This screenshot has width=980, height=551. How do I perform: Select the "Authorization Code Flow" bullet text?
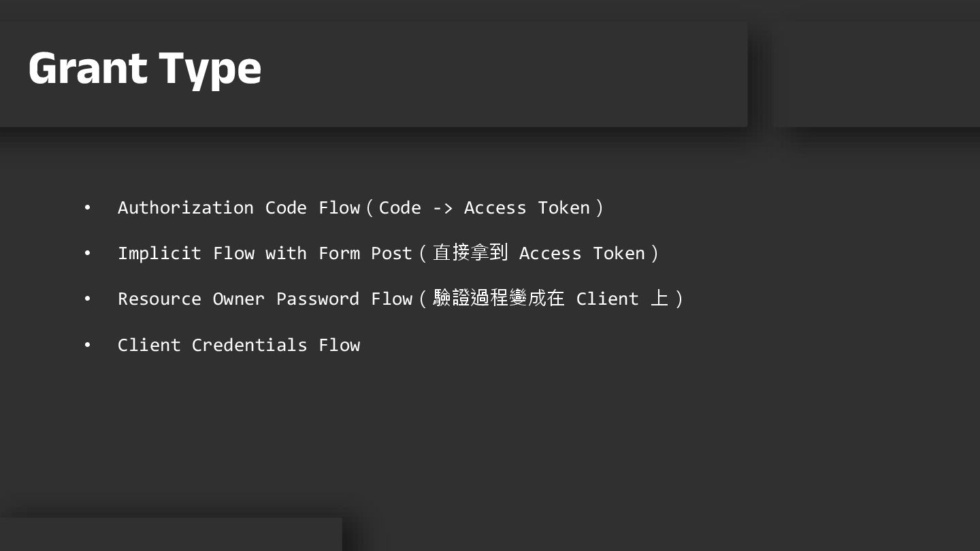(x=238, y=207)
